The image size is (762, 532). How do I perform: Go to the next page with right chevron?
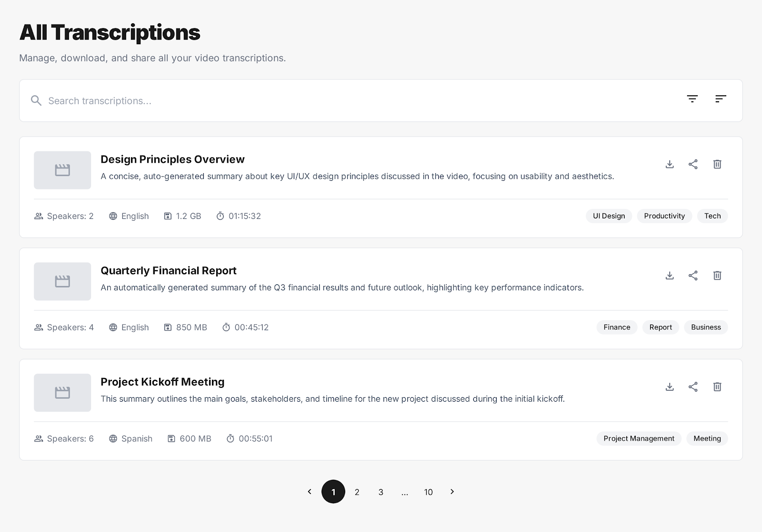[x=452, y=492]
